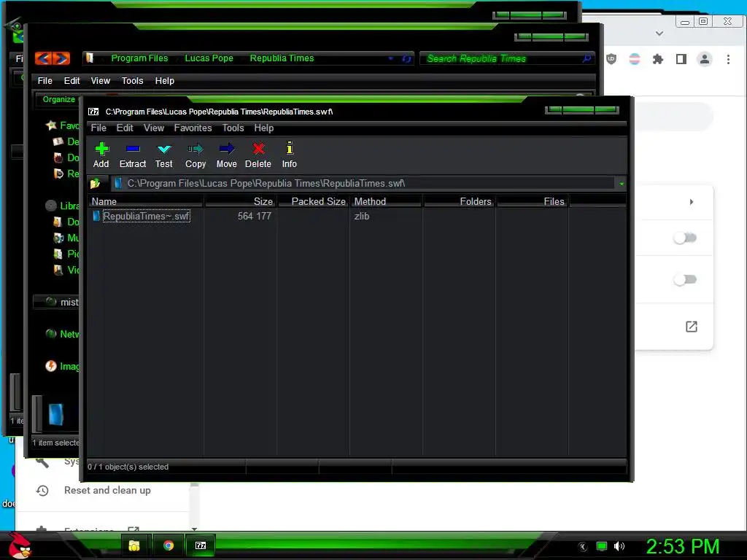Open the 7-Zip Tools menu
This screenshot has width=747, height=560.
tap(233, 128)
